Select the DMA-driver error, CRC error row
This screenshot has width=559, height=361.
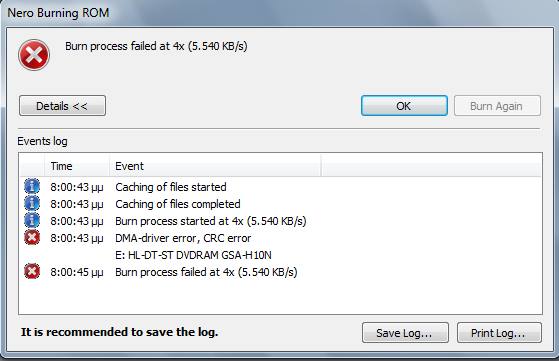[281, 238]
